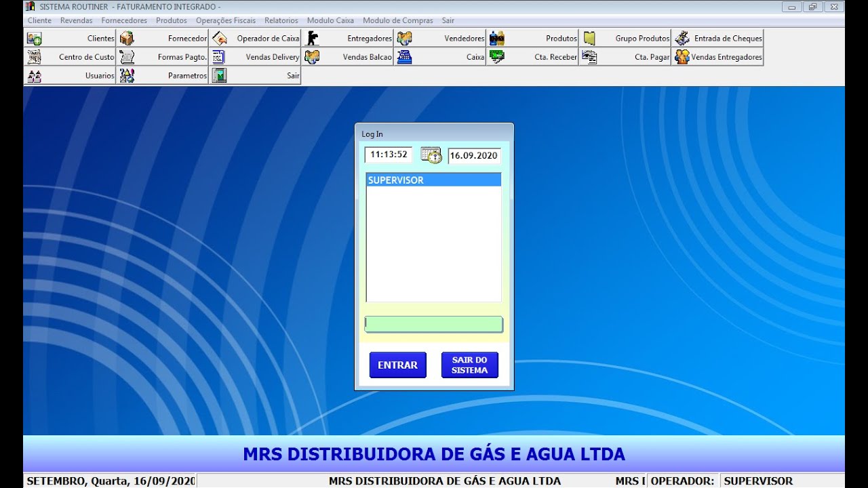This screenshot has width=868, height=488.
Task: Open the Grupo Produtos icon
Action: click(589, 39)
